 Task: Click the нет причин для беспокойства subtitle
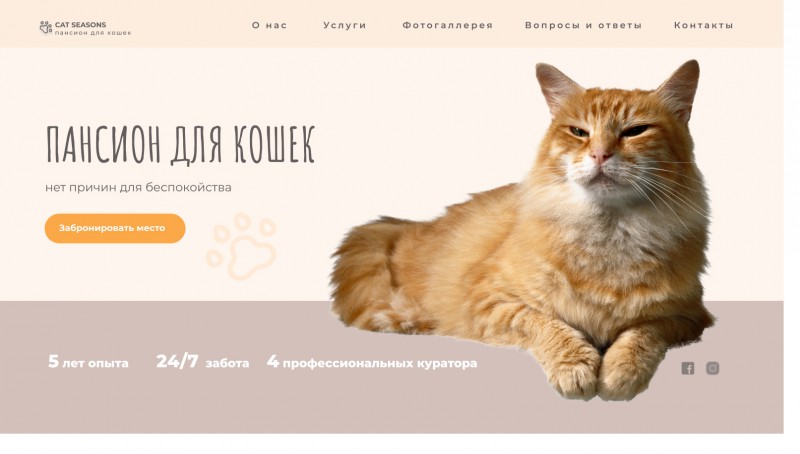coord(138,187)
